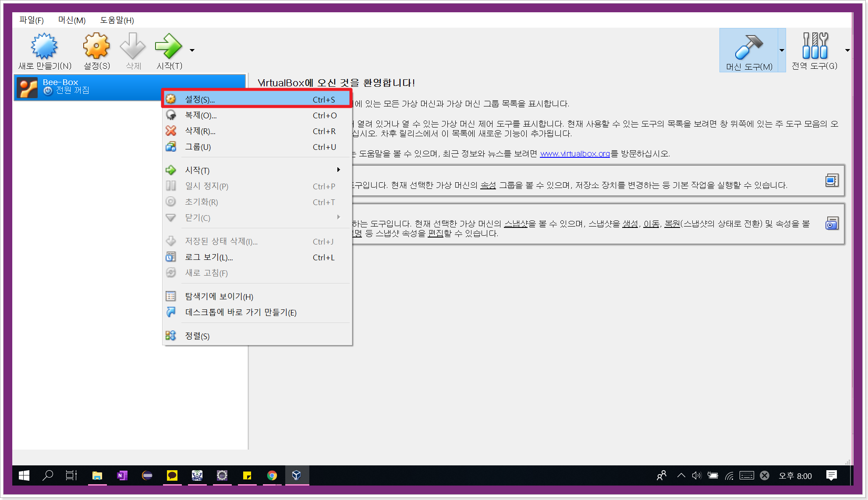Start the machine with 시작(T) green arrow
Screen dimensions: 868x500
click(169, 51)
